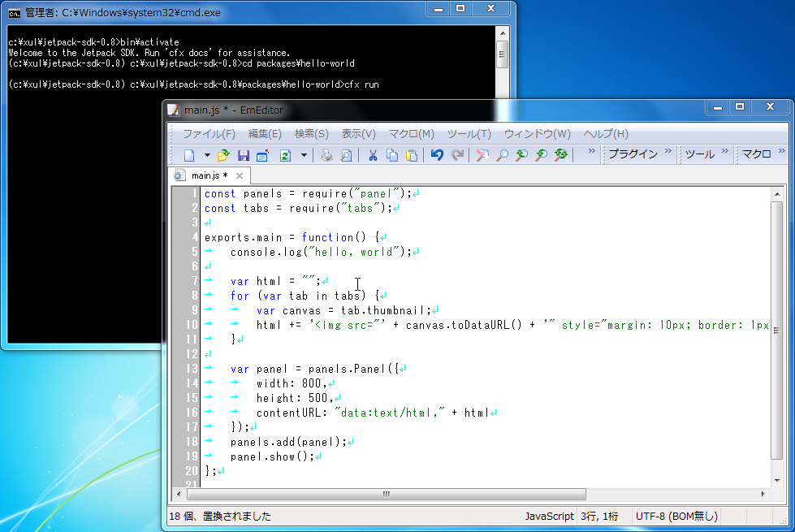Undo the last edit with the blue arrow
Viewport: 795px width, 532px height.
pos(437,155)
